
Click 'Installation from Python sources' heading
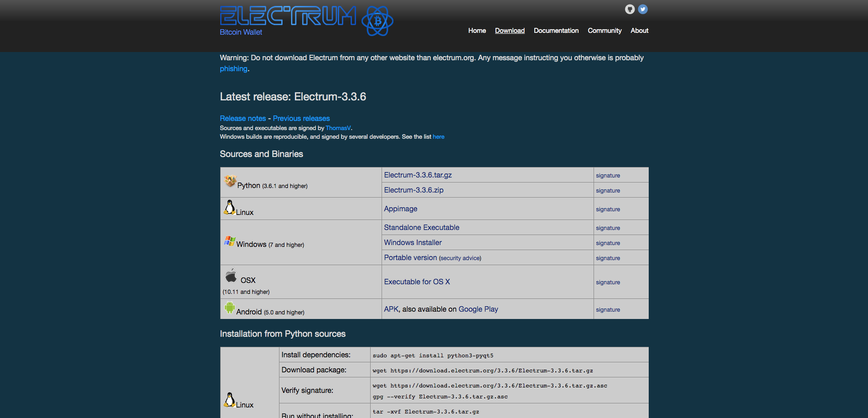[283, 334]
